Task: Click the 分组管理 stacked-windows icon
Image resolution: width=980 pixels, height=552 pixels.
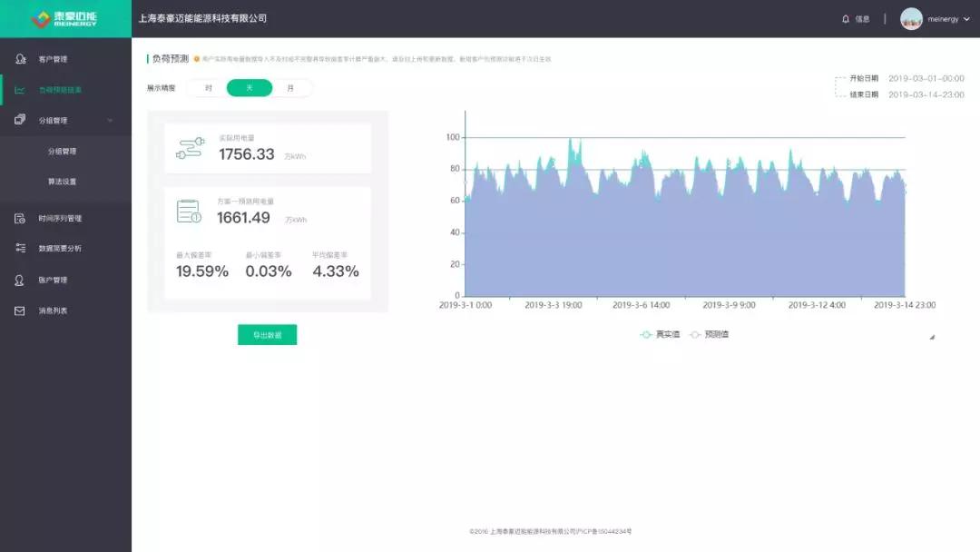Action: point(20,120)
